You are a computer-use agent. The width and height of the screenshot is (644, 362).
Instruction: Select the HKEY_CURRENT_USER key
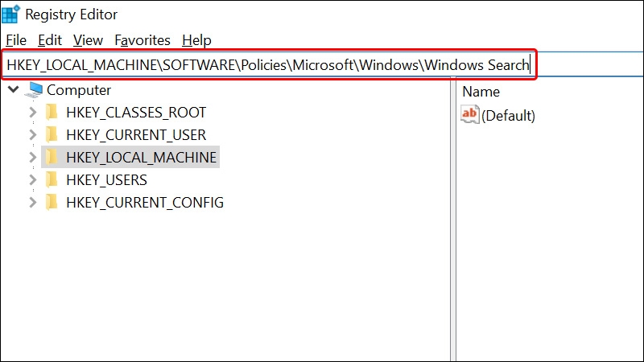136,134
